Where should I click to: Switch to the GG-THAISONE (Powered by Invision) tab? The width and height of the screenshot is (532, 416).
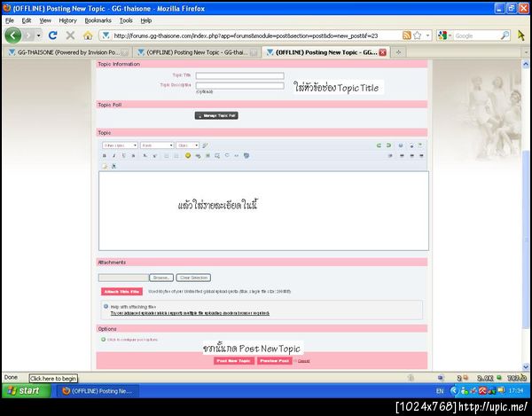68,52
